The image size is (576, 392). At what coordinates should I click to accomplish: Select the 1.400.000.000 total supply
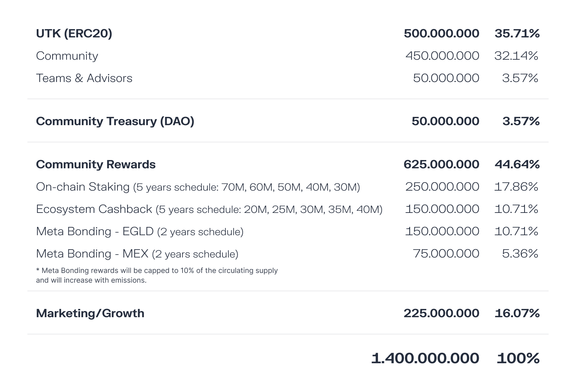(x=425, y=358)
